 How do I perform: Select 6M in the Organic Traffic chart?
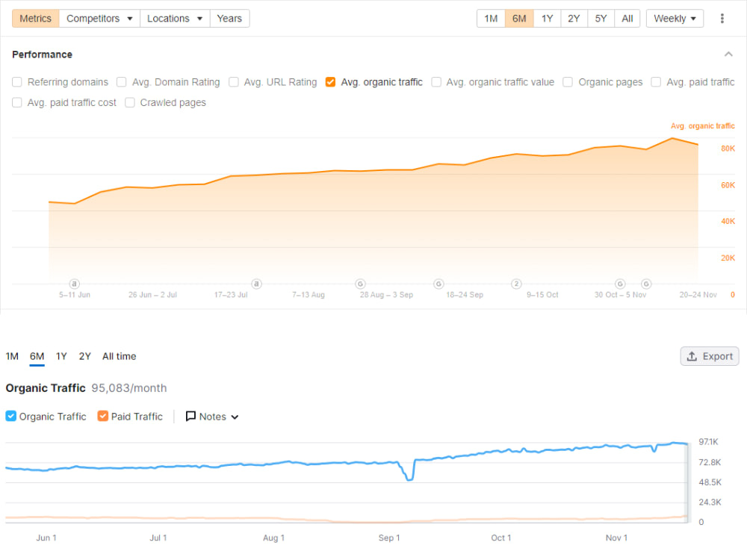tap(37, 356)
